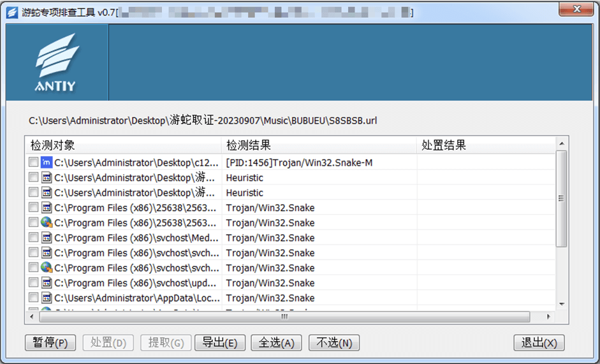Click Trojan/Win32.Snake result in the AppData\Loc... row
The height and width of the screenshot is (364, 600).
click(x=270, y=298)
